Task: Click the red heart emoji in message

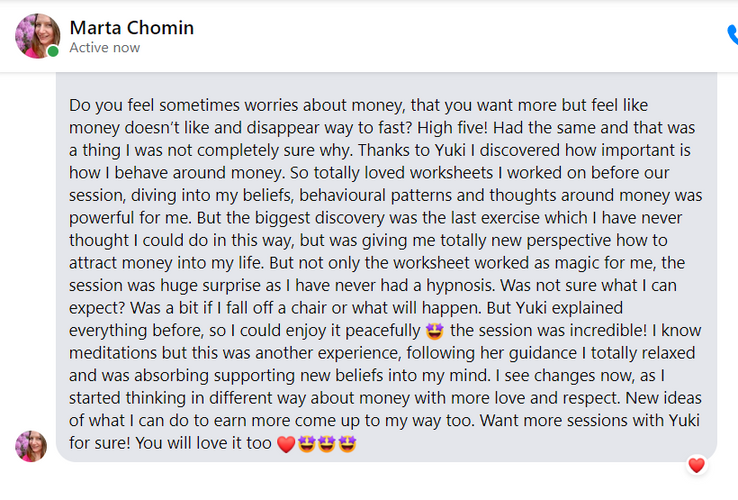Action: [x=286, y=444]
